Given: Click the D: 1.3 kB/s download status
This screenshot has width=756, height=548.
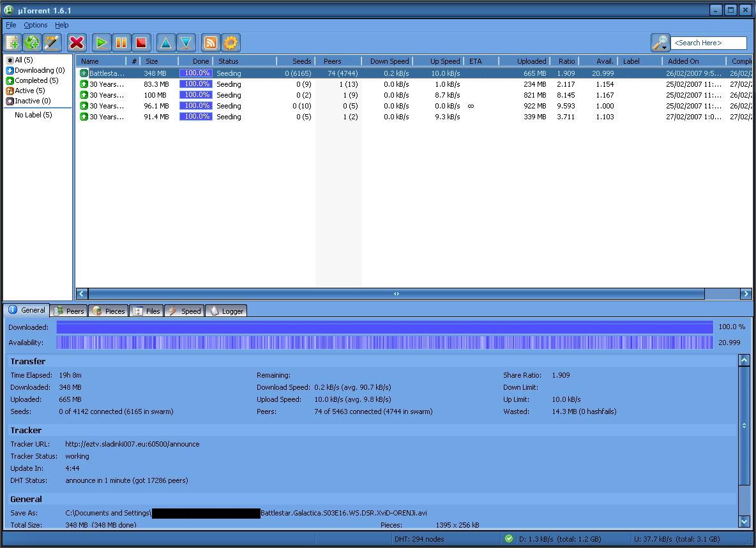Looking at the screenshot, I should point(560,539).
